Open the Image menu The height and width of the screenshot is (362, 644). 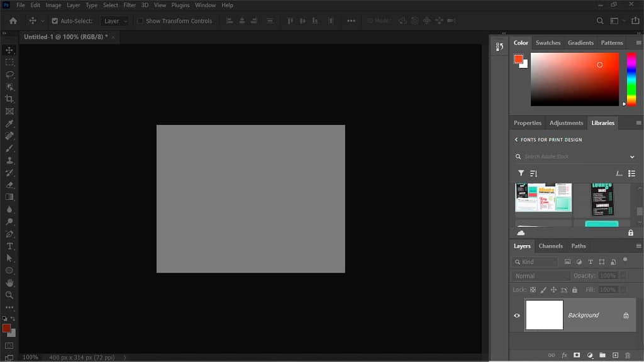[53, 5]
